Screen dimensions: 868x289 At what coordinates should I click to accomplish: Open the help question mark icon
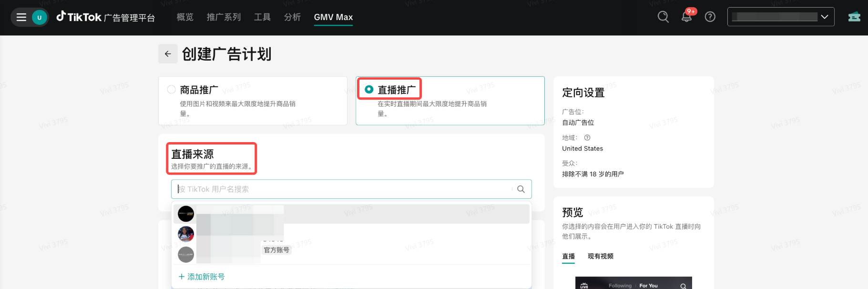[x=710, y=17]
